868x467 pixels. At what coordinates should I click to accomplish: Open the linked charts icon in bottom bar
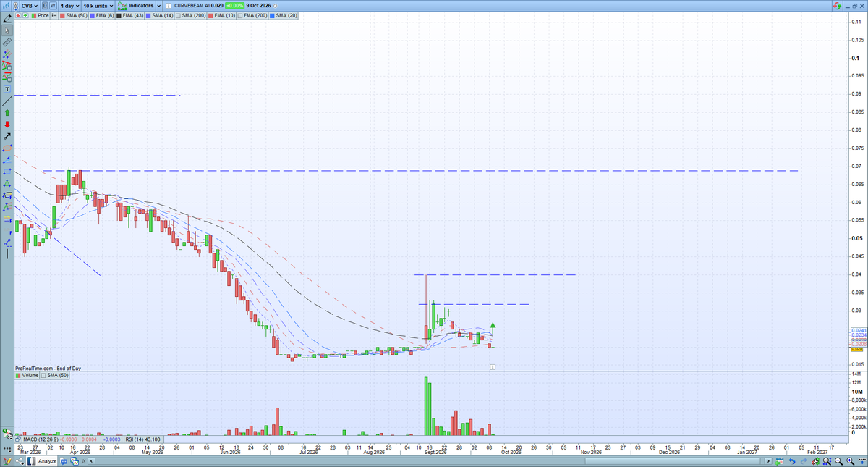[x=75, y=461]
